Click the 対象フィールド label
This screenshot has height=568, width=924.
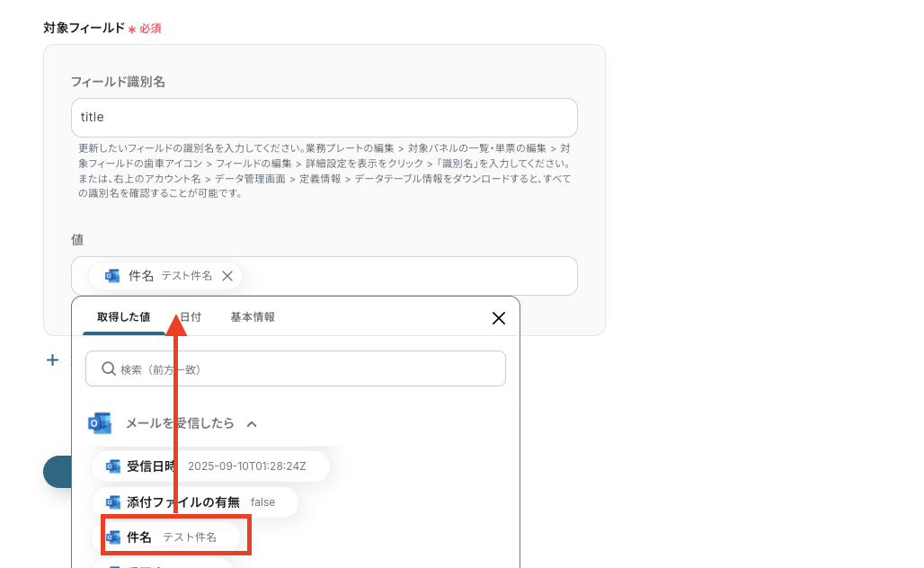point(84,28)
